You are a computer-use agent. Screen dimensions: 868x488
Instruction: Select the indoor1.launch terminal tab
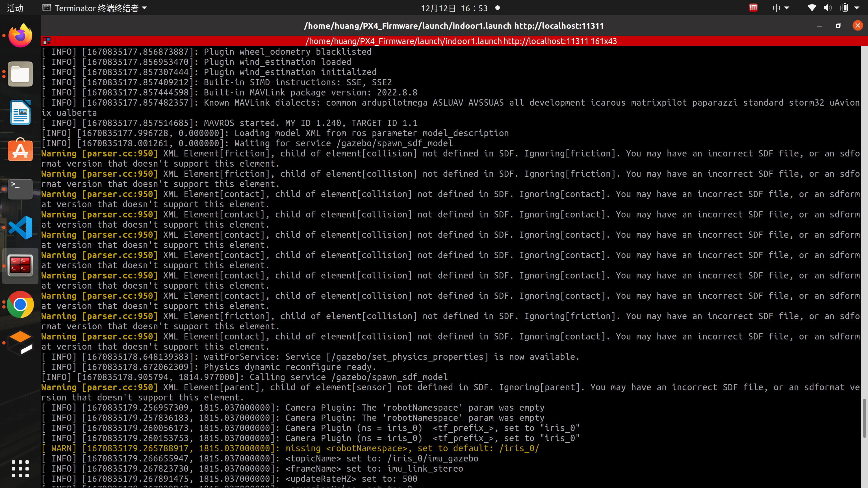click(x=461, y=41)
